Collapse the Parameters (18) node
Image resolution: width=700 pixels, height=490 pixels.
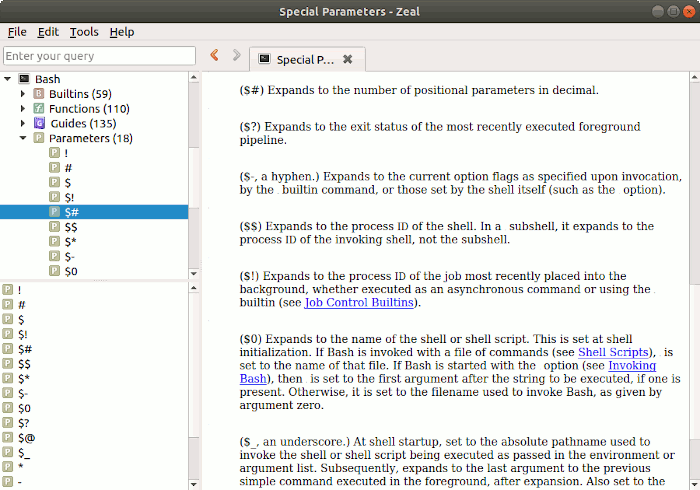pyautogui.click(x=23, y=138)
